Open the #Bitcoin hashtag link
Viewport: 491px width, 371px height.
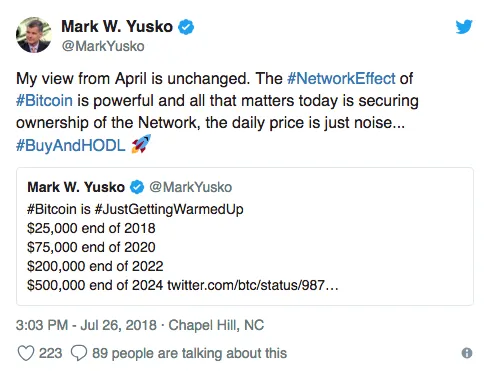point(44,101)
